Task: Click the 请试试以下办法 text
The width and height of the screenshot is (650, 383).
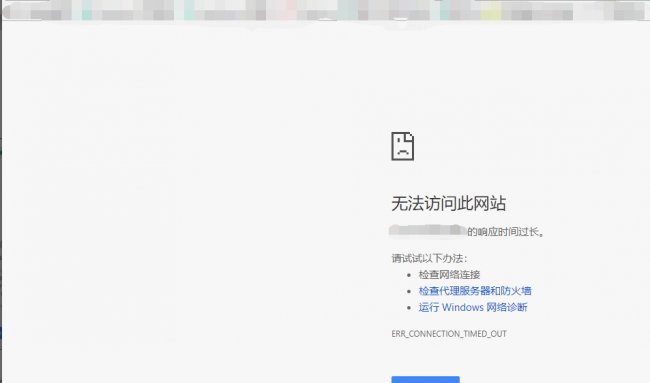Action: tap(429, 259)
